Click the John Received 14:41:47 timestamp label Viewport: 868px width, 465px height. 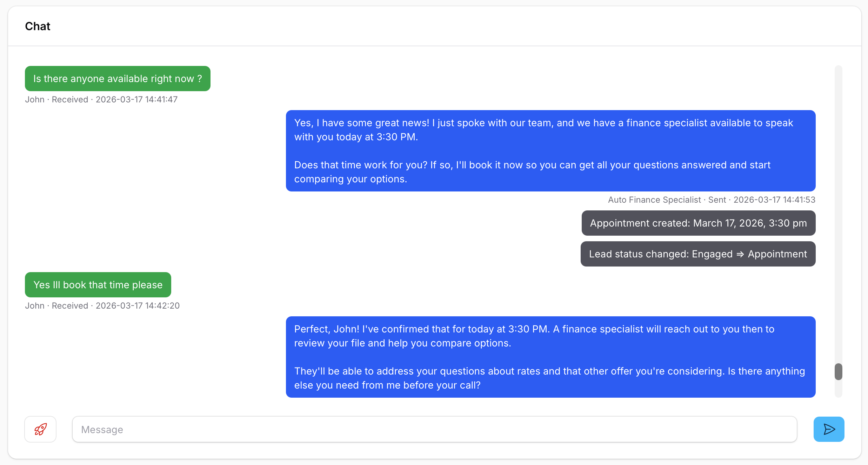coord(101,100)
